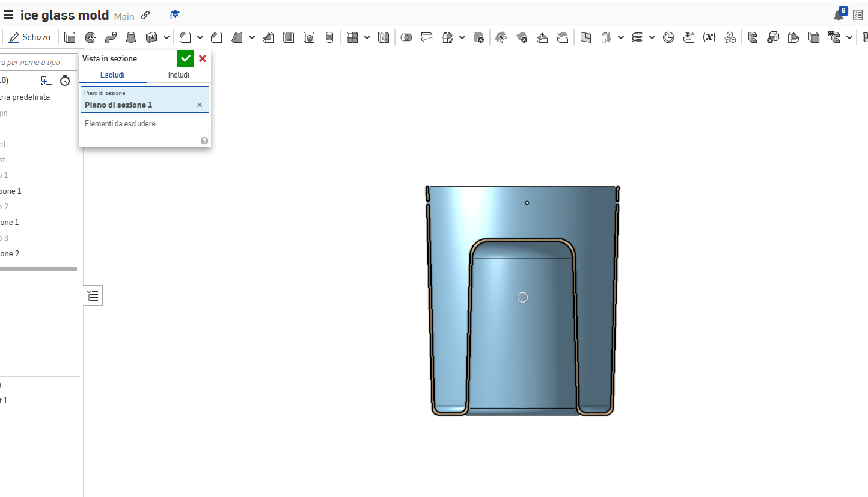Click the stopwatch regeneration times icon
868x497 pixels.
[65, 81]
